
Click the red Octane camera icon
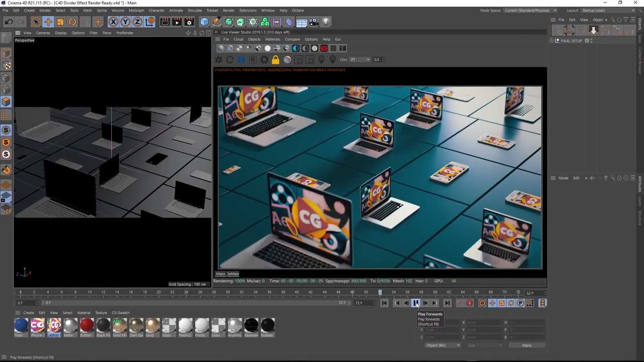point(324,48)
